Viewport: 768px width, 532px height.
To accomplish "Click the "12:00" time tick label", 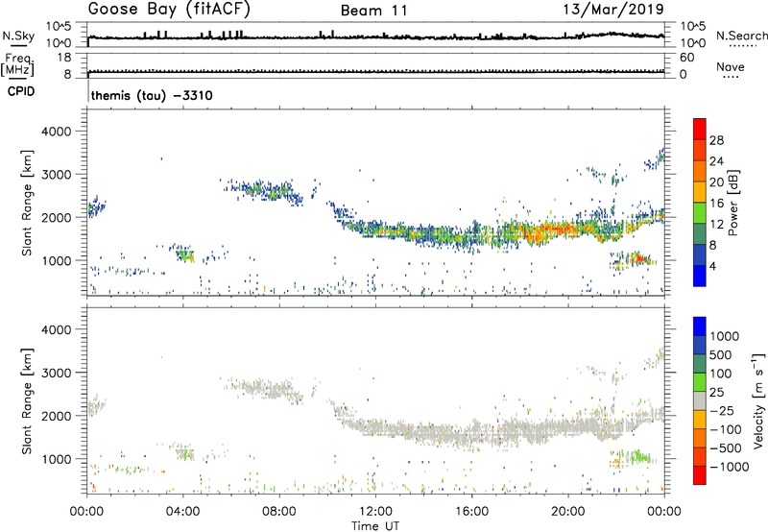I will (x=375, y=512).
